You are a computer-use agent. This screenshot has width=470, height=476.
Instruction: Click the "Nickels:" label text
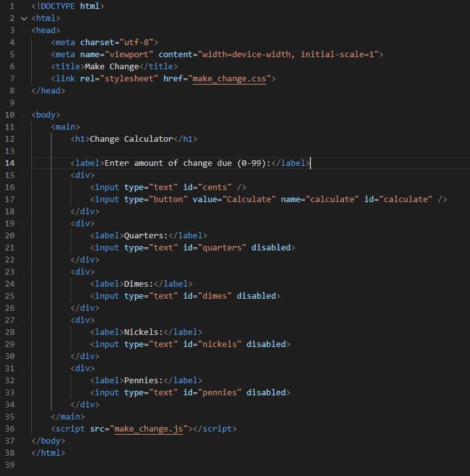(x=143, y=332)
